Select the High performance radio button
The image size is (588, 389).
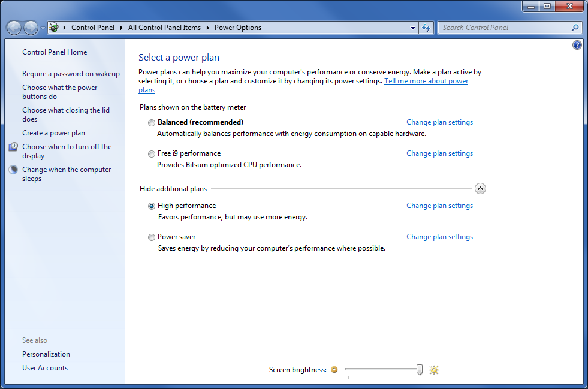(x=152, y=206)
